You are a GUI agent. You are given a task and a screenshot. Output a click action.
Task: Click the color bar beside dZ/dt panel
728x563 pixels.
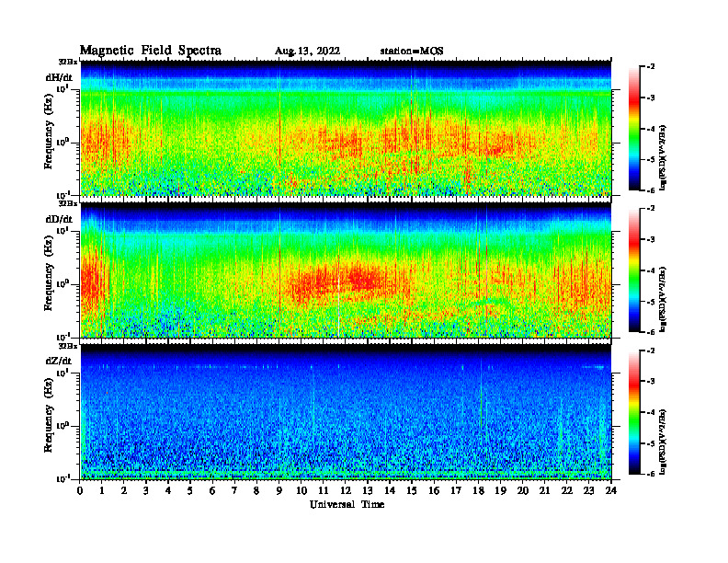point(634,412)
